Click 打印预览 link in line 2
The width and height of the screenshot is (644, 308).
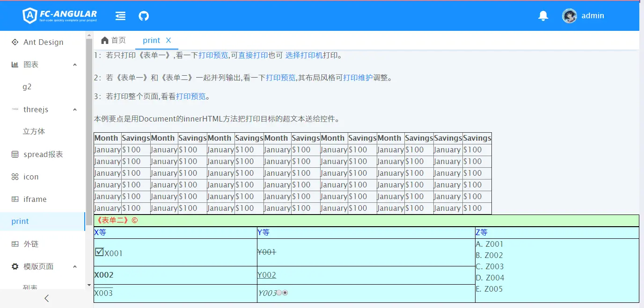pyautogui.click(x=281, y=78)
